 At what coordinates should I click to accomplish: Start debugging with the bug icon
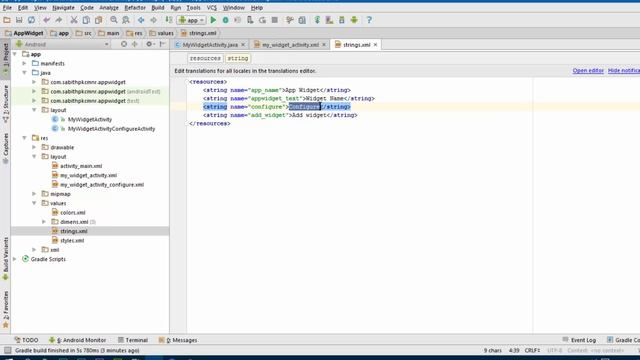[225, 20]
